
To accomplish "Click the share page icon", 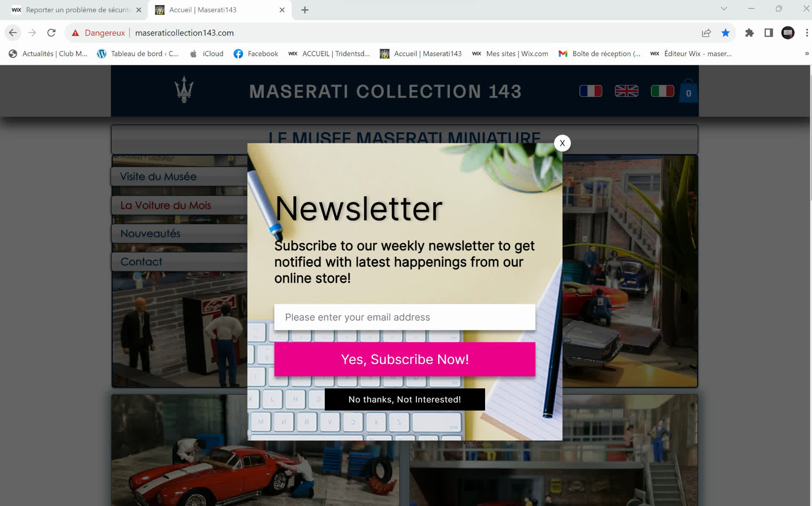I will (706, 33).
